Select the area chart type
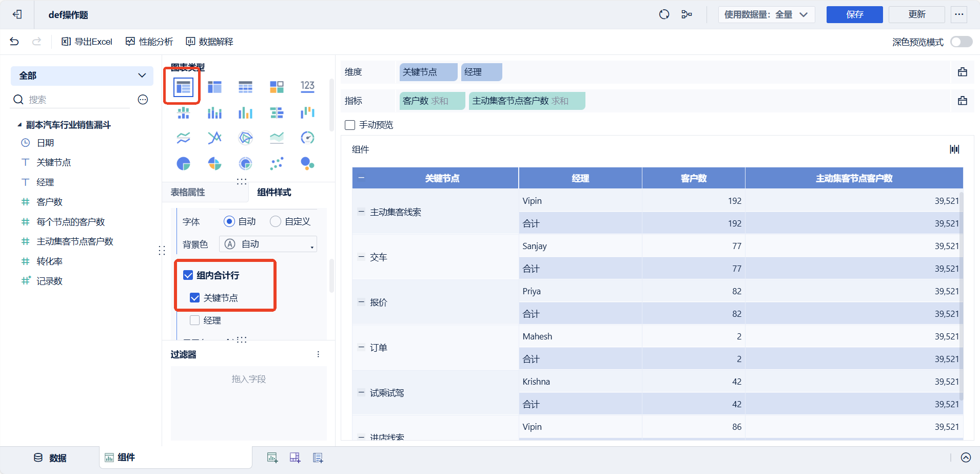 277,138
